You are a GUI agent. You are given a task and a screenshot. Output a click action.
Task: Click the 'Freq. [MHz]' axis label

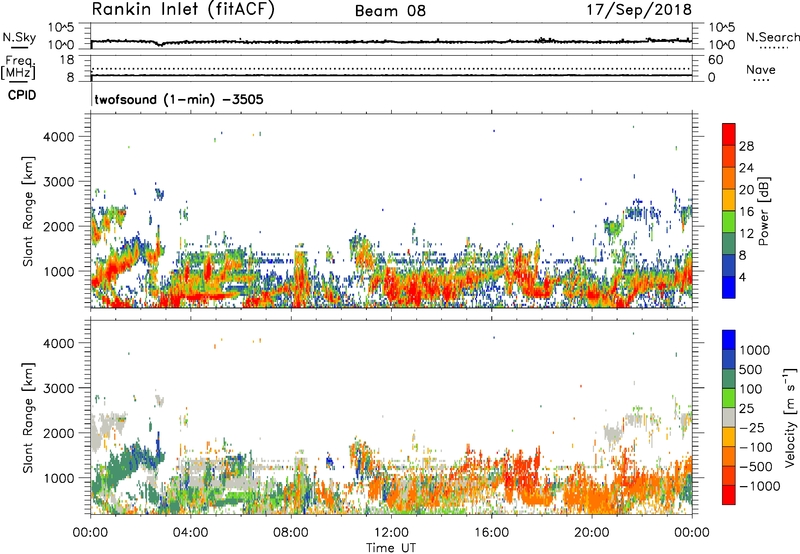[x=19, y=67]
